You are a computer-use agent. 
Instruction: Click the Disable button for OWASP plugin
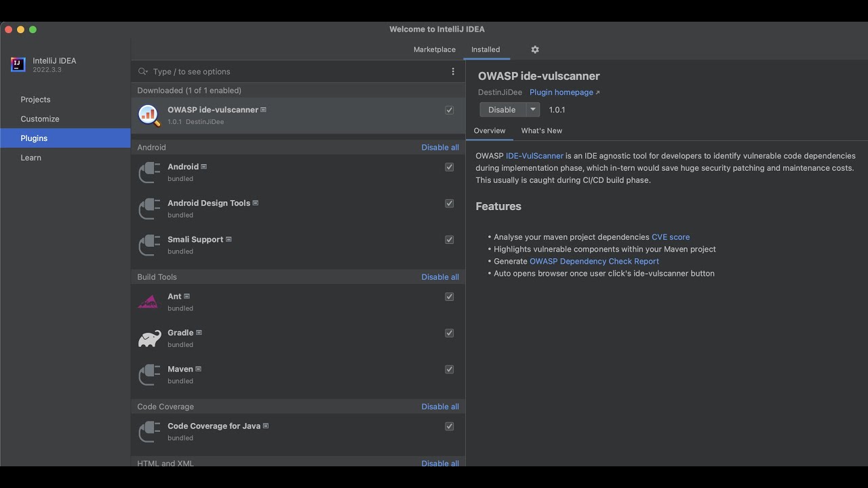(x=502, y=110)
